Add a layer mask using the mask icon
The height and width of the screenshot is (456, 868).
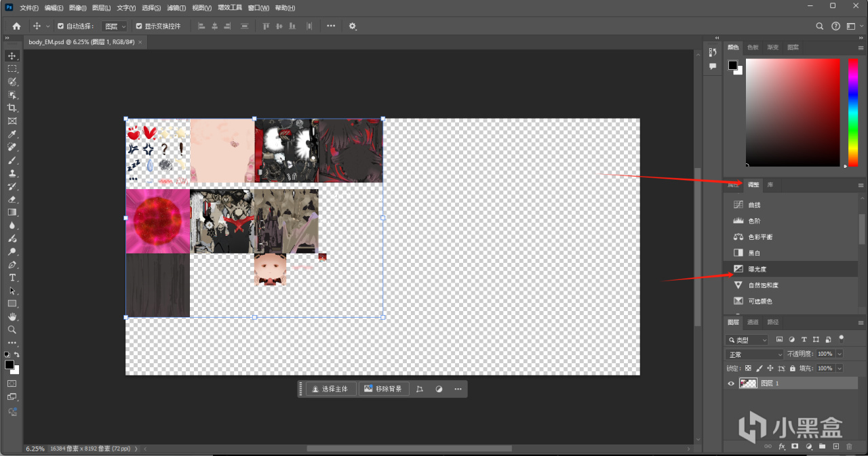tap(795, 447)
